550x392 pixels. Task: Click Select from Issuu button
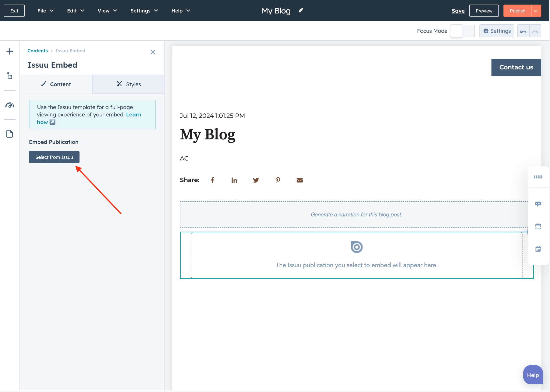click(54, 157)
